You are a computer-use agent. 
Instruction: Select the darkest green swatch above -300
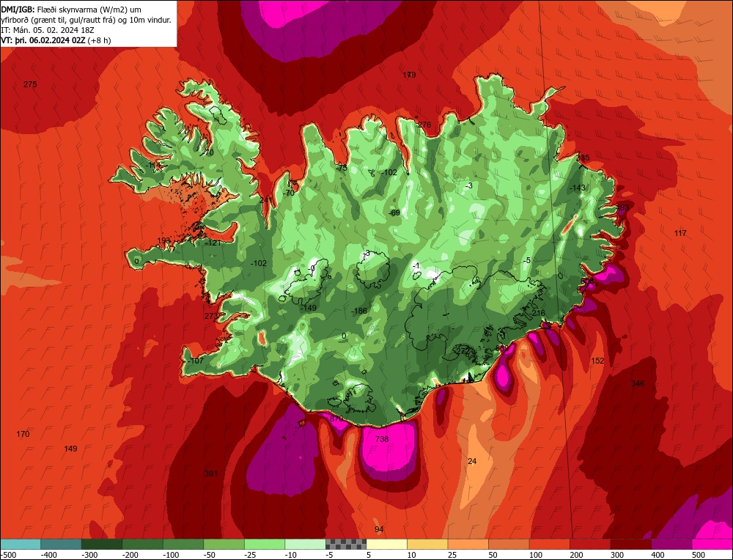(x=102, y=544)
